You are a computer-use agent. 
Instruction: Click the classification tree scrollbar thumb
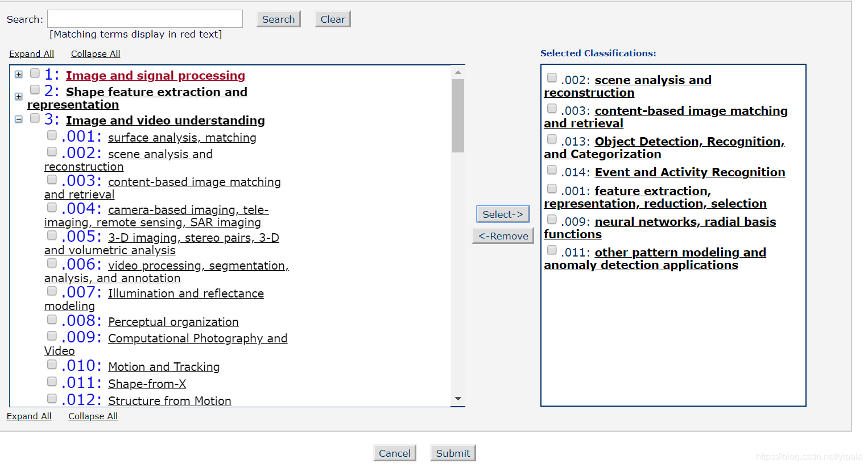click(458, 115)
